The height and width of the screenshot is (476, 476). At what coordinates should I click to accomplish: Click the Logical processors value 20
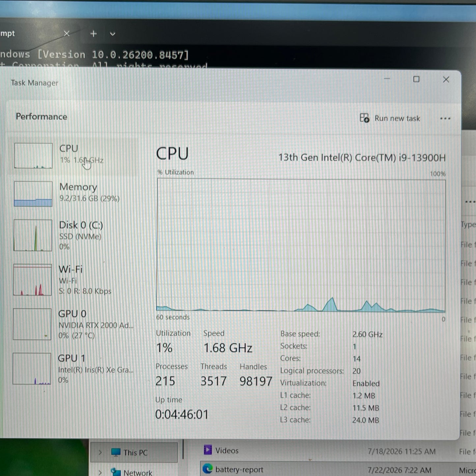[356, 371]
